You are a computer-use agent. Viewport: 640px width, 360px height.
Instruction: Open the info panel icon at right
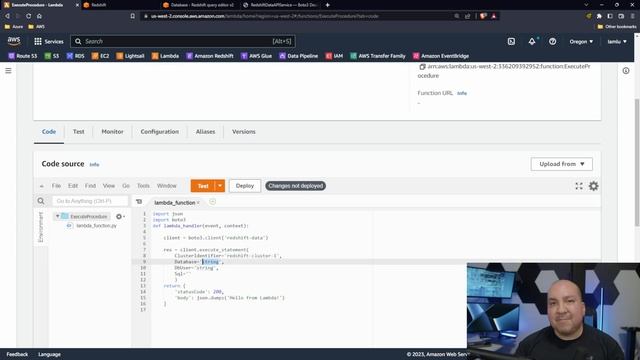click(x=626, y=71)
